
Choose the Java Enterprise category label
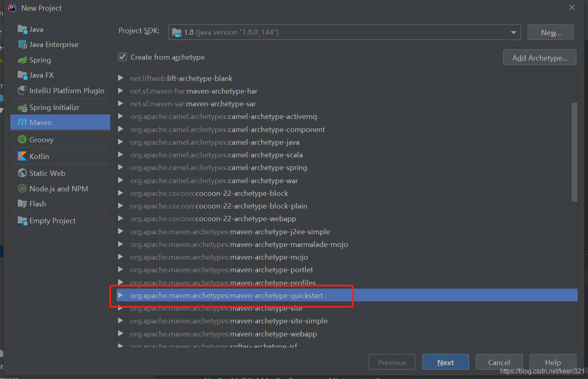(54, 45)
